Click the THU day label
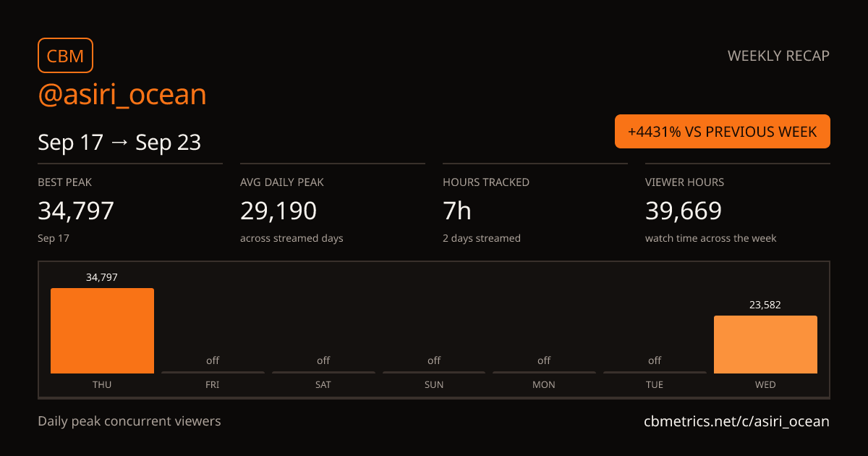The image size is (868, 456). tap(102, 384)
